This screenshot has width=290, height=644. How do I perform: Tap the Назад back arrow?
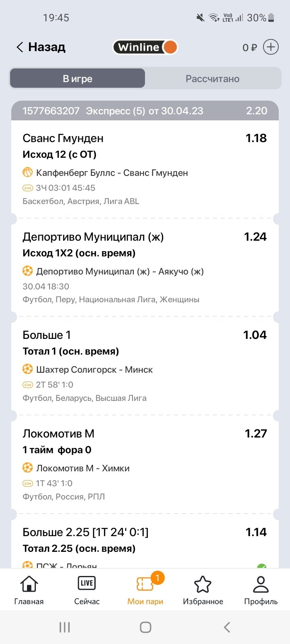tap(20, 47)
